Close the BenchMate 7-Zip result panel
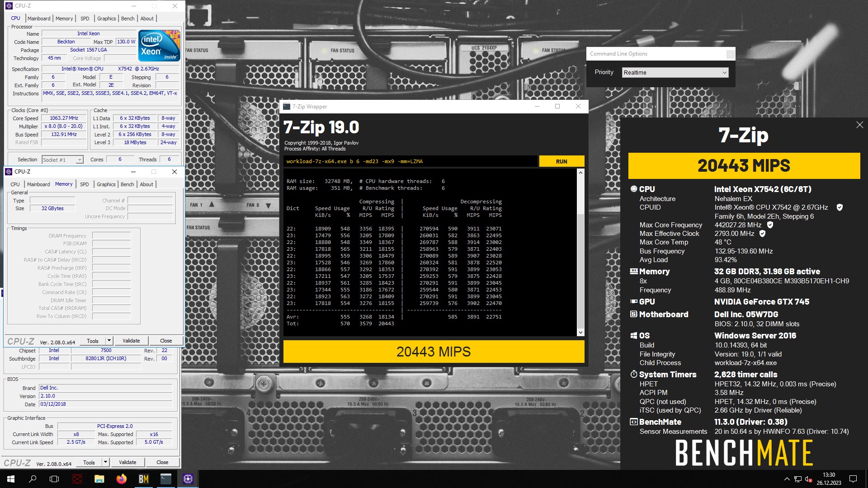The height and width of the screenshot is (488, 868). pyautogui.click(x=859, y=125)
